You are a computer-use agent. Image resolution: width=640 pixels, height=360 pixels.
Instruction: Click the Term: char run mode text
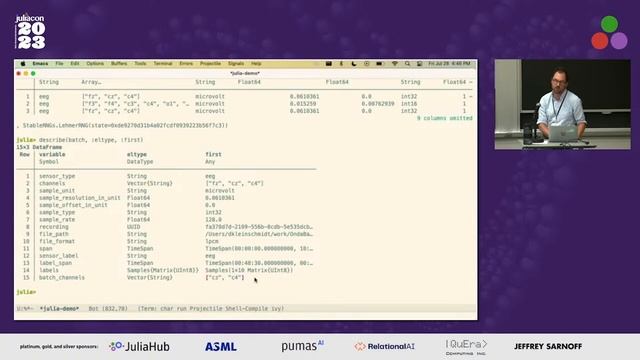click(211, 309)
